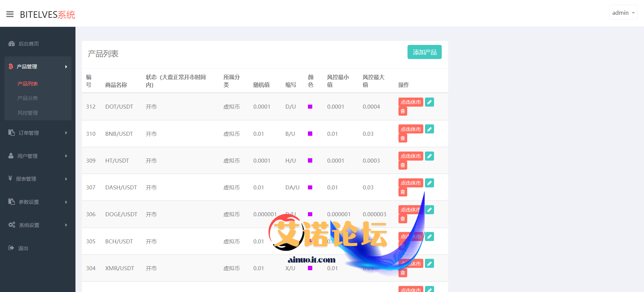The height and width of the screenshot is (292, 644).
Task: Click the DASH/USDT product name
Action: pos(121,187)
